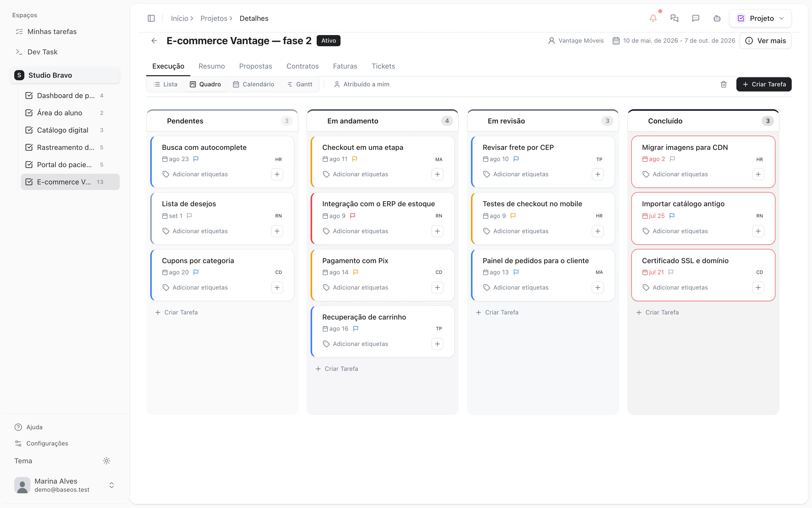The width and height of the screenshot is (812, 508).
Task: Click the trash delete icon
Action: pyautogui.click(x=724, y=84)
